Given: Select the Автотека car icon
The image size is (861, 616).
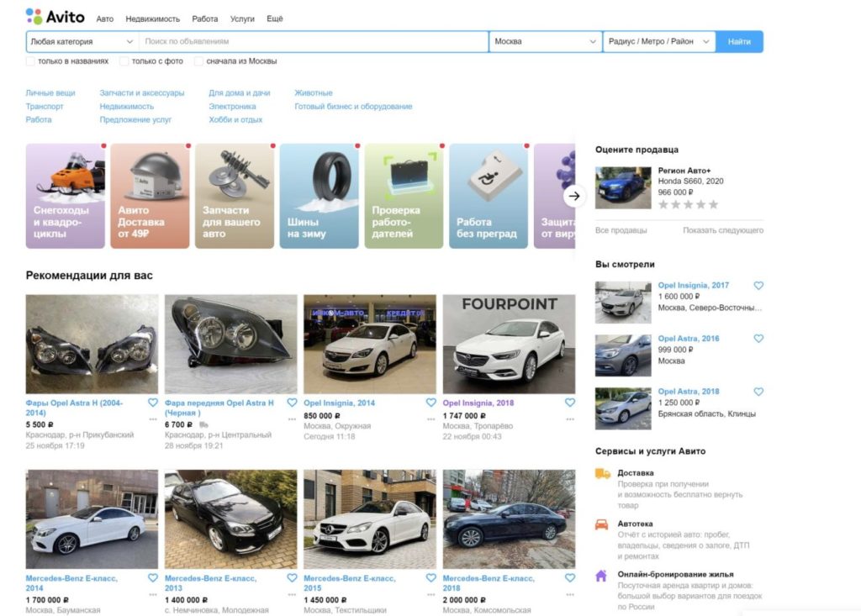Looking at the screenshot, I should pyautogui.click(x=601, y=523).
